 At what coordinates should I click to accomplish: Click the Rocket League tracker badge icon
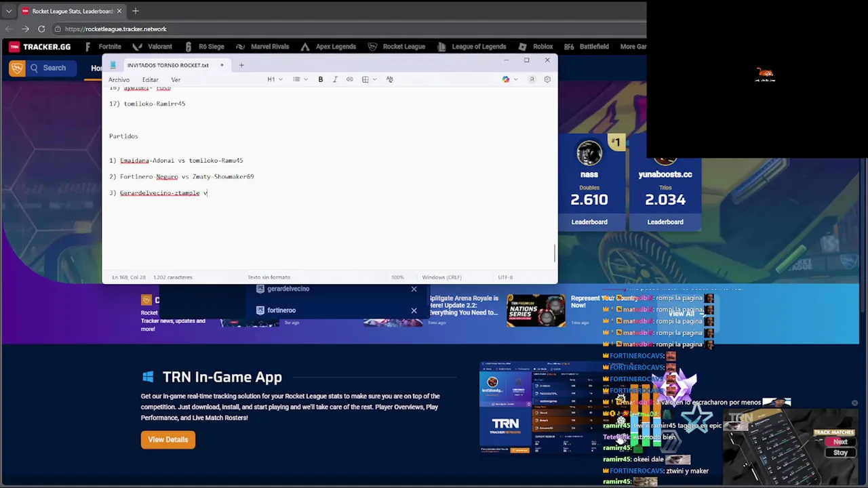pos(17,68)
